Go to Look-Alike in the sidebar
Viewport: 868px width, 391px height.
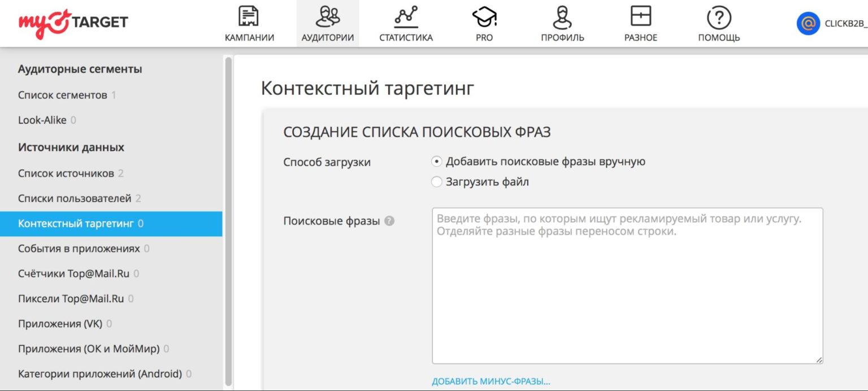42,120
